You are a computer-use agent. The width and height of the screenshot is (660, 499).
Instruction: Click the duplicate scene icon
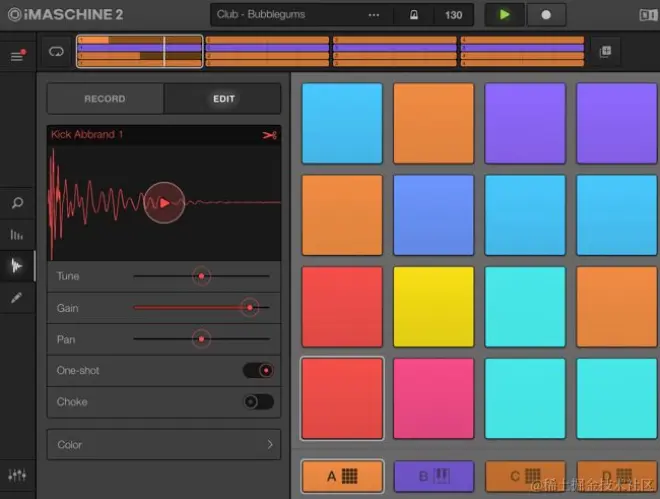click(x=605, y=52)
